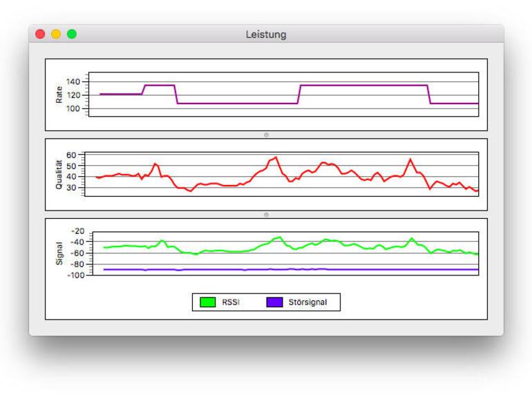Click the 60 value on Qualität axis
The image size is (532, 399).
point(71,155)
